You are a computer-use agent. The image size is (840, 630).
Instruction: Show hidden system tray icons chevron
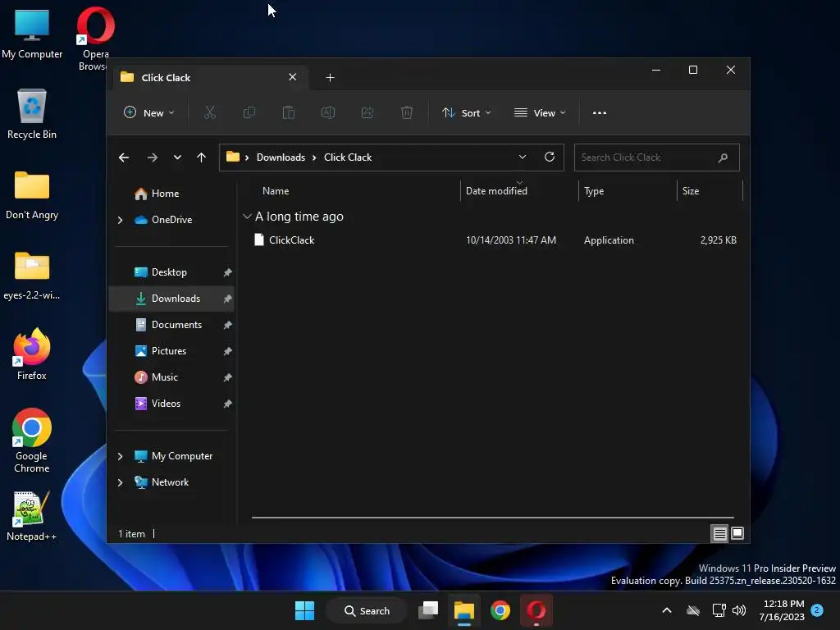tap(666, 610)
